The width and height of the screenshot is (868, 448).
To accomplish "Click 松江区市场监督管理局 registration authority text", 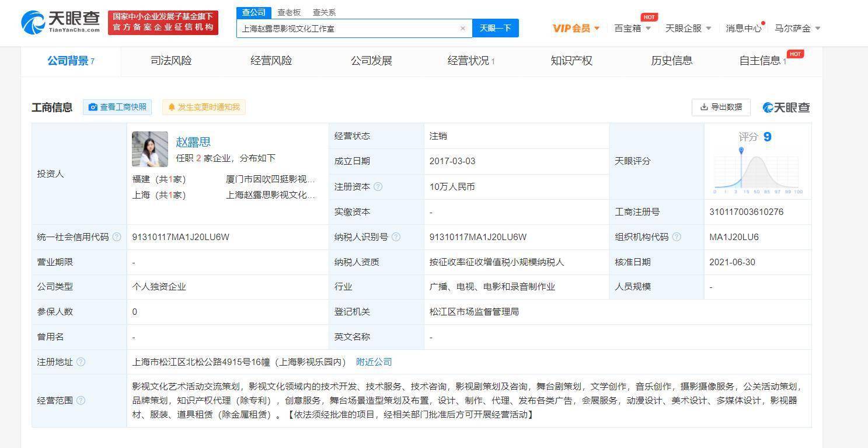I will (x=474, y=312).
